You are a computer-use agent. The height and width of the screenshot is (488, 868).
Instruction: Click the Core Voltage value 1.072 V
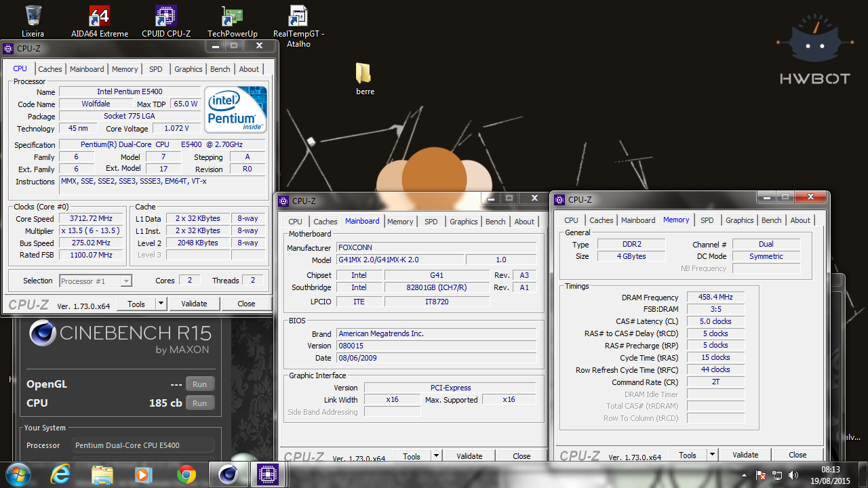pos(176,128)
